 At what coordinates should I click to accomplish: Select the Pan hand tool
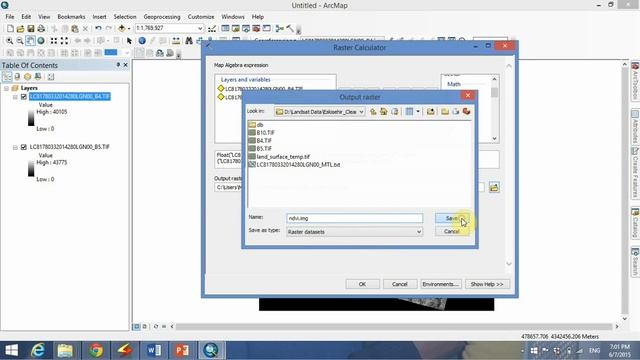[30, 41]
